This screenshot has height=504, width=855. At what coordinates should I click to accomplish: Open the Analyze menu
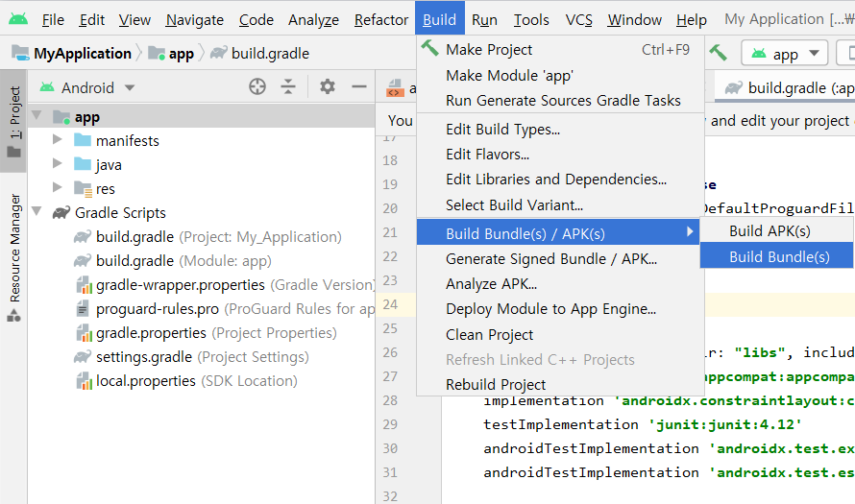pyautogui.click(x=313, y=20)
